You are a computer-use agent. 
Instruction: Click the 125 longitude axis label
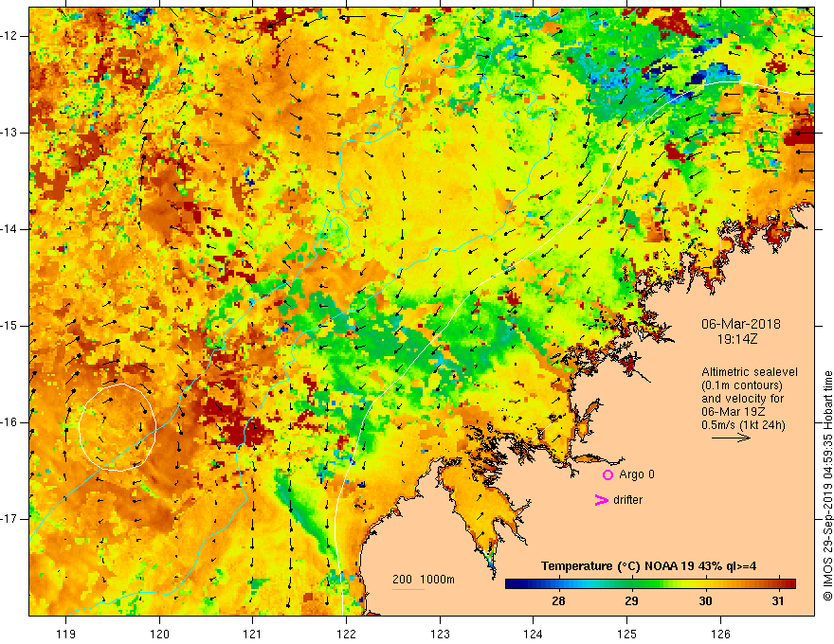coord(627,634)
